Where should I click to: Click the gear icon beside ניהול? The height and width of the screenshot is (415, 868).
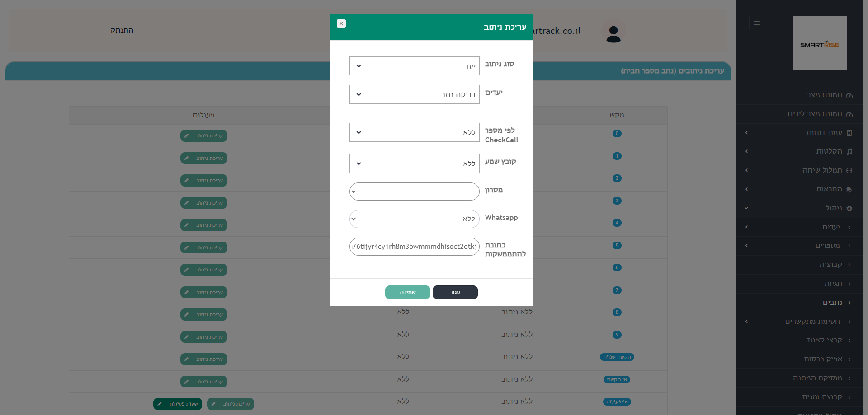point(849,209)
